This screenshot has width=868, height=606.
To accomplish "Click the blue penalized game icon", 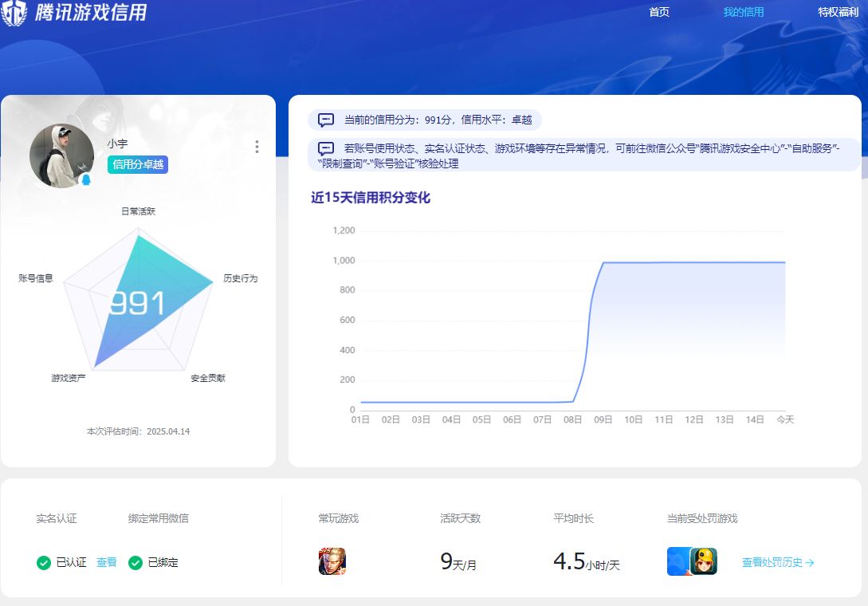I will 678,561.
